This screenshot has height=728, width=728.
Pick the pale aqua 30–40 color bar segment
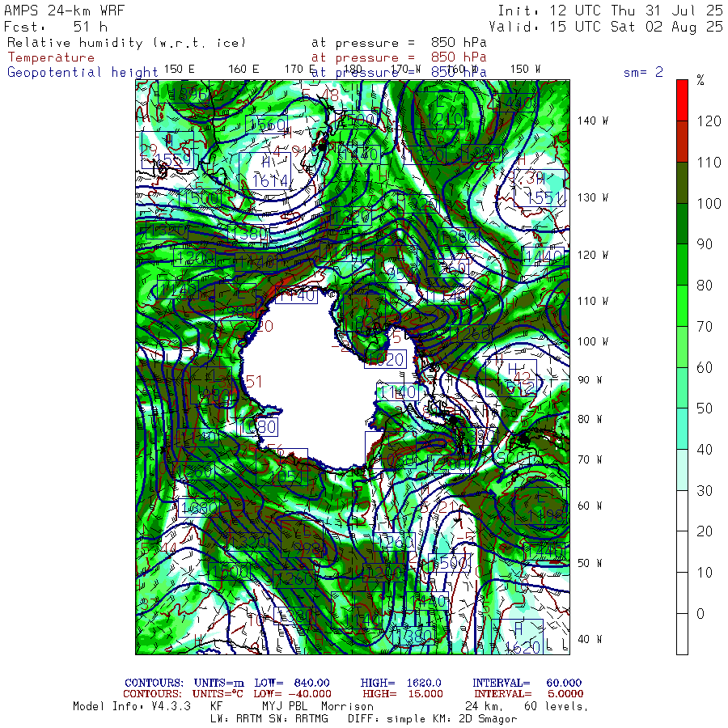click(x=682, y=470)
